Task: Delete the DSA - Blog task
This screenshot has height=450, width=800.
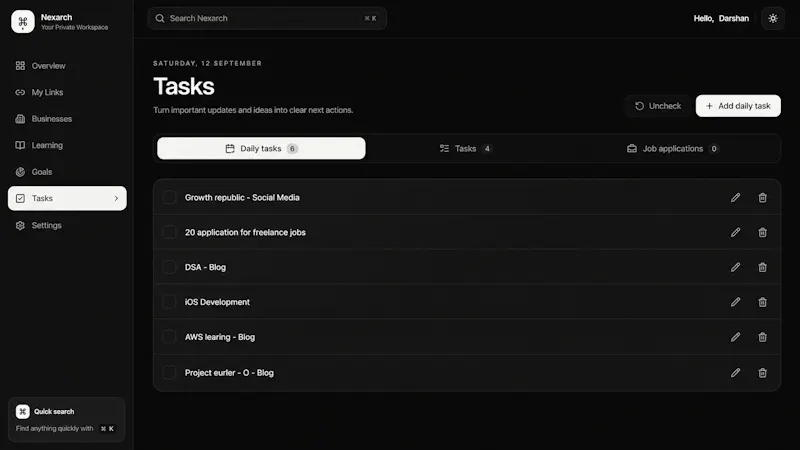Action: [x=762, y=267]
